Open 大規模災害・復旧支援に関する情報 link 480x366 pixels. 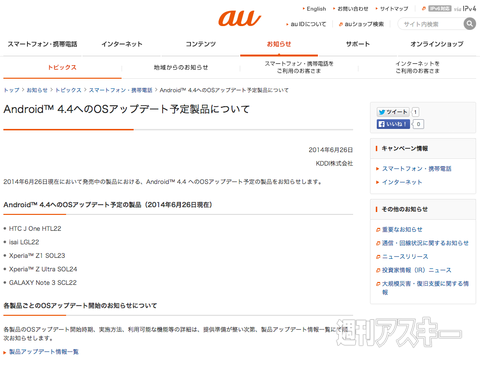click(x=425, y=288)
